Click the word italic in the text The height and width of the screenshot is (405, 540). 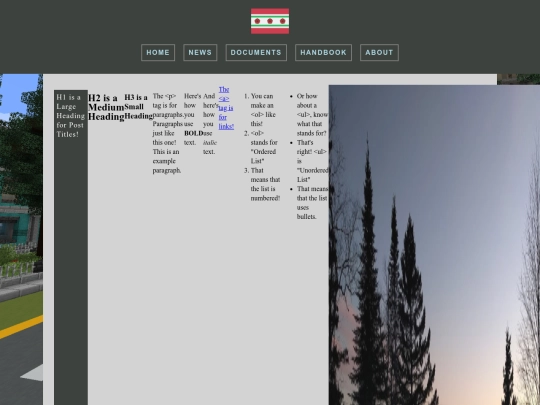210,142
